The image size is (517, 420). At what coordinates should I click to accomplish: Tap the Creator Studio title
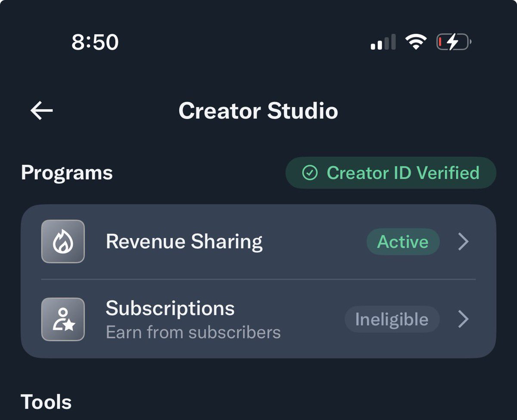click(x=259, y=111)
